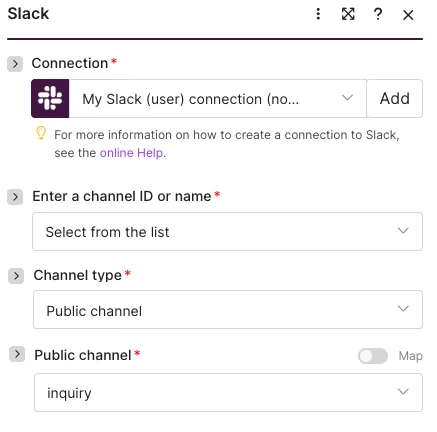
Task: Toggle the Map switch on
Action: tap(373, 356)
